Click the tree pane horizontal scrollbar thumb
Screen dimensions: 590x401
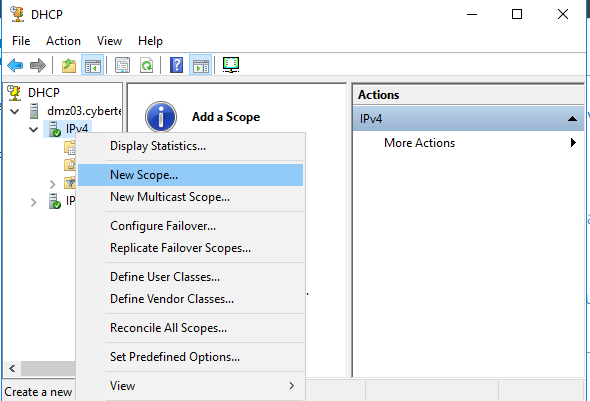[x=48, y=368]
